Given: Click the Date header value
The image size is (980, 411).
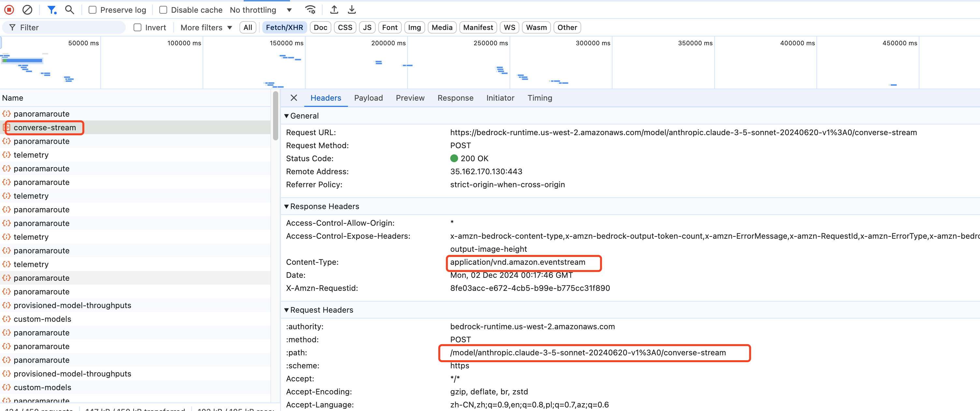Looking at the screenshot, I should (x=511, y=275).
